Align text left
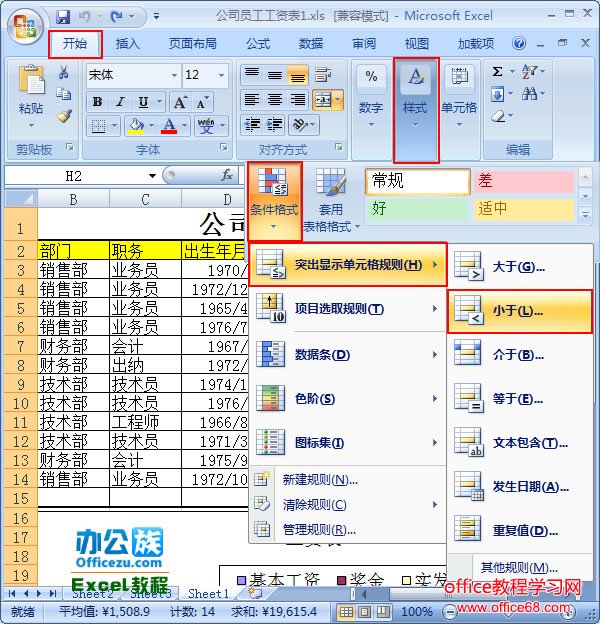Image resolution: width=600 pixels, height=624 pixels. (252, 99)
